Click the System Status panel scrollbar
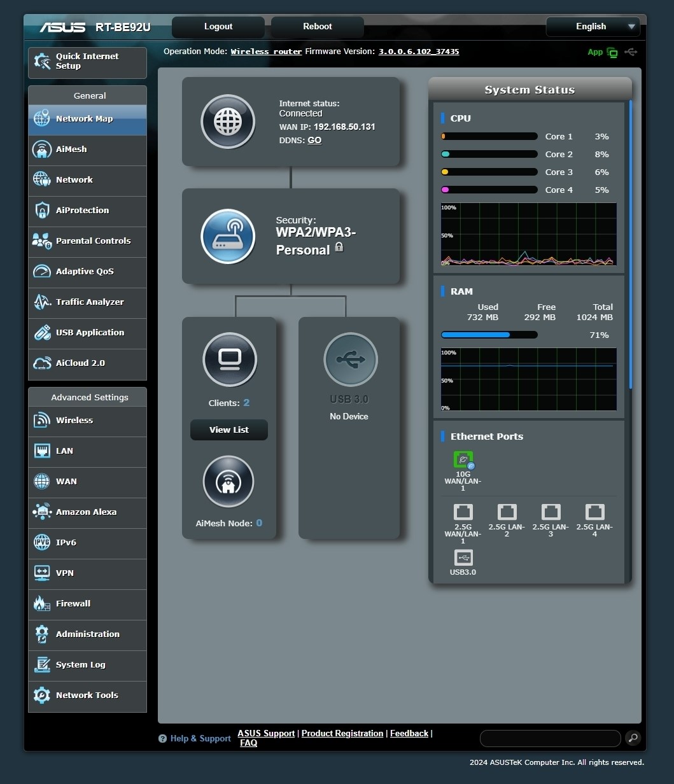674x784 pixels. pyautogui.click(x=631, y=244)
